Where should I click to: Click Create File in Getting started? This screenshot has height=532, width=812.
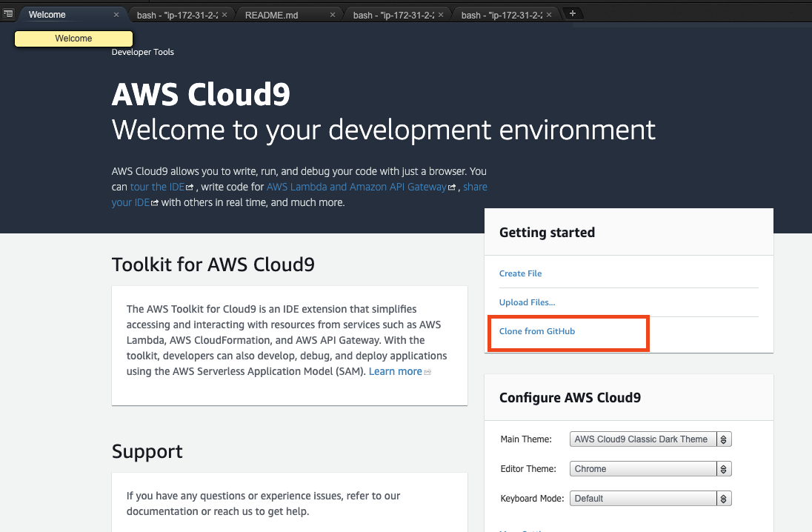click(x=520, y=273)
